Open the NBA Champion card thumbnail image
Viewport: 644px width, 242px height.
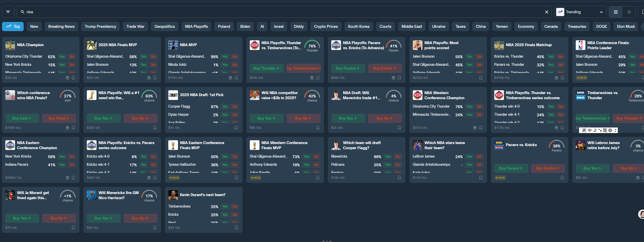coord(10,45)
